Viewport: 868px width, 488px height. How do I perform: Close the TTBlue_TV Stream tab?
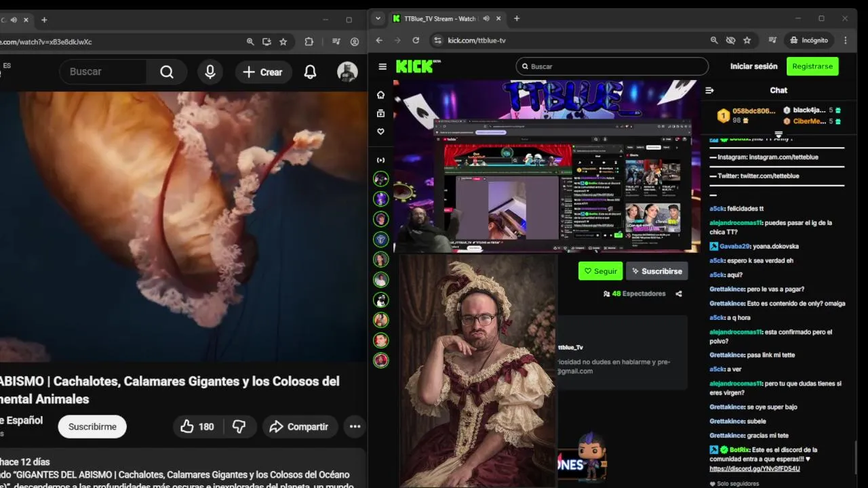(x=498, y=18)
